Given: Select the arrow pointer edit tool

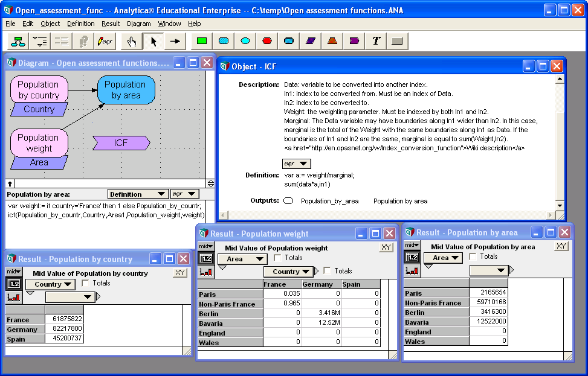Looking at the screenshot, I should 153,41.
